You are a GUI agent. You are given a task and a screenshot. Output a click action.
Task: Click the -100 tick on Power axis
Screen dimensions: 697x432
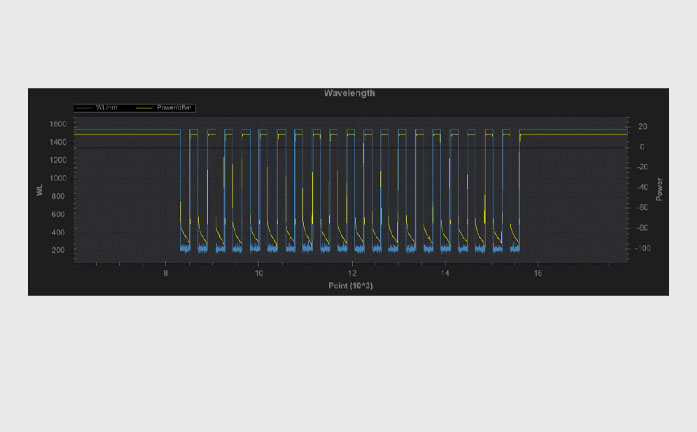[x=643, y=248]
